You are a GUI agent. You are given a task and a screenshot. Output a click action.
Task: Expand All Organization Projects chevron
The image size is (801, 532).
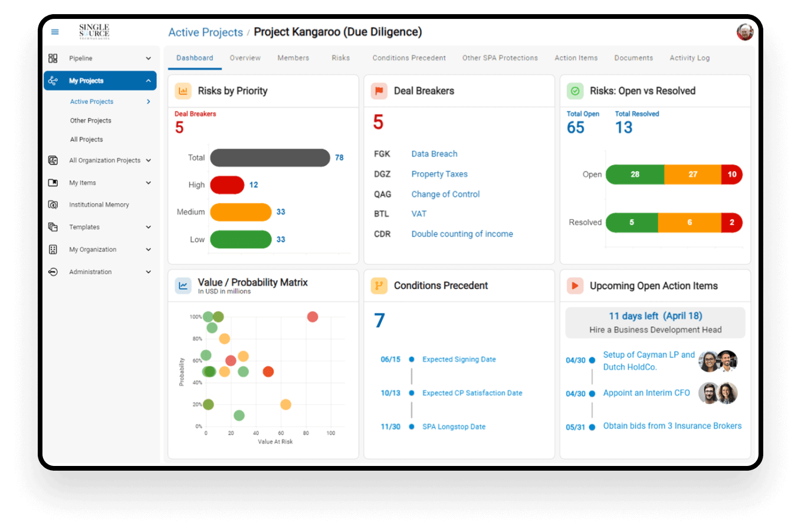(148, 160)
